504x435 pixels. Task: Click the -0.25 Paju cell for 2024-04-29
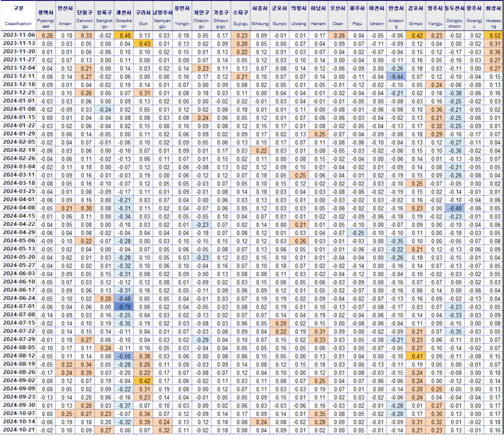tap(357, 233)
